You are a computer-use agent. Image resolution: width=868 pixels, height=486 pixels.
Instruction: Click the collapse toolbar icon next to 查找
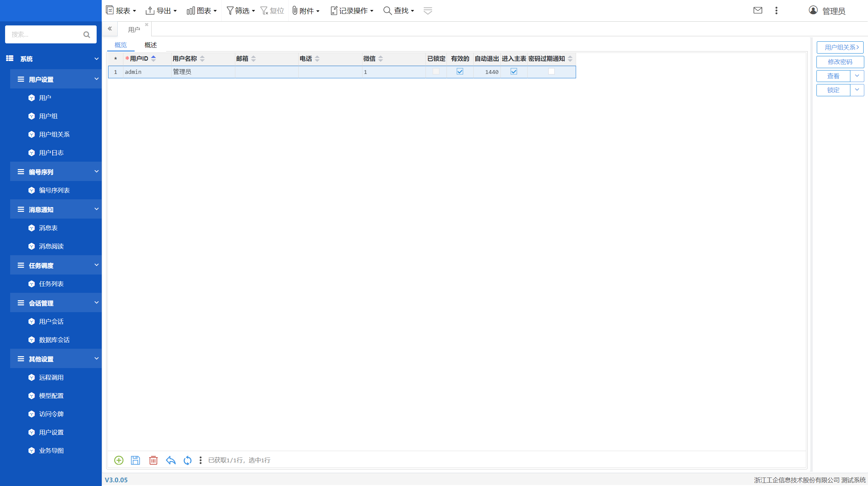(428, 11)
